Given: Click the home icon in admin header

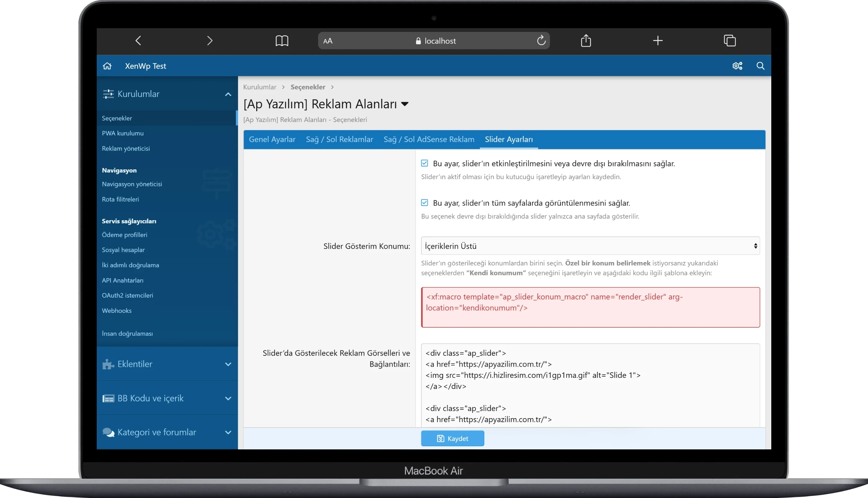Looking at the screenshot, I should [x=107, y=66].
